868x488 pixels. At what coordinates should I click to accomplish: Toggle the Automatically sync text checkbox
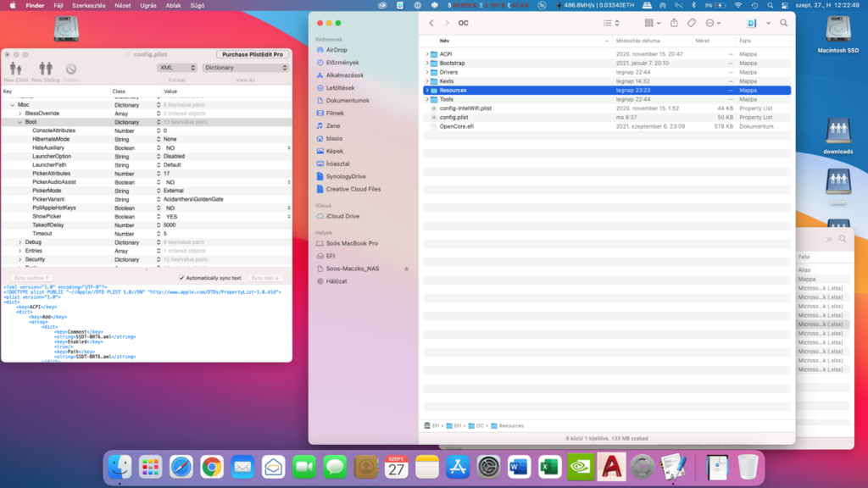181,278
